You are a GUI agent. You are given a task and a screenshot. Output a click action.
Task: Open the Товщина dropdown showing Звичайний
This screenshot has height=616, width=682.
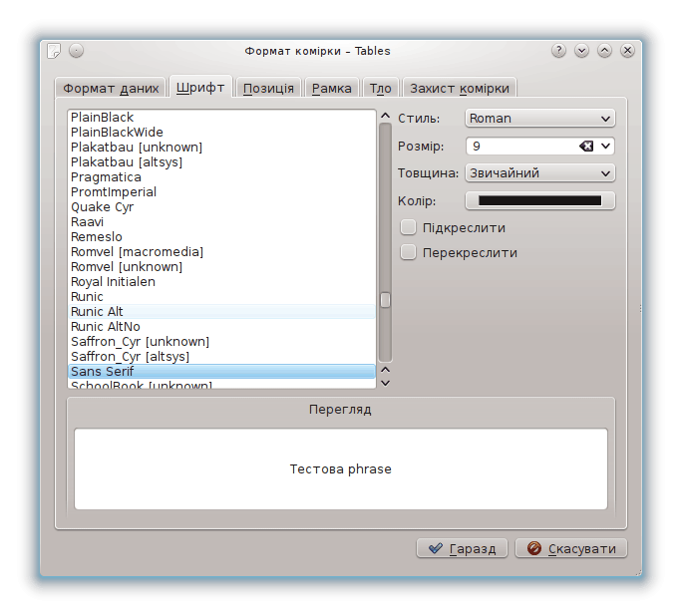[x=539, y=173]
